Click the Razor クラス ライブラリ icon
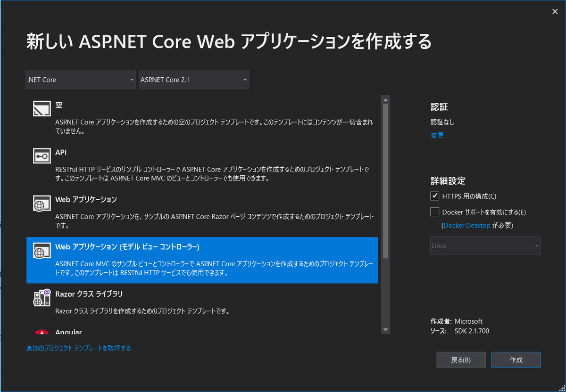The width and height of the screenshot is (566, 392). click(x=42, y=297)
